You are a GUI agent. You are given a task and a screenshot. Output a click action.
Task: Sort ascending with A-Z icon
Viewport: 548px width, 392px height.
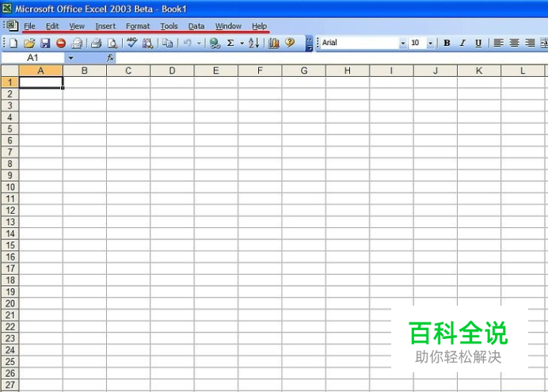[x=254, y=44]
